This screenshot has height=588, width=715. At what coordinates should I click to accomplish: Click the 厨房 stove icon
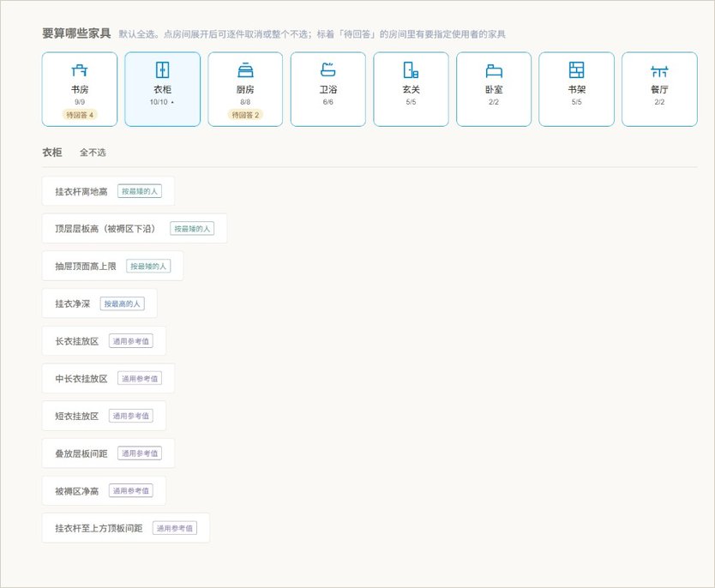245,70
